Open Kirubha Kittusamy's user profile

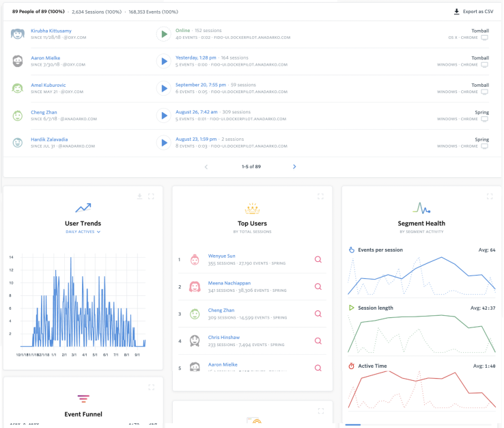tap(51, 31)
